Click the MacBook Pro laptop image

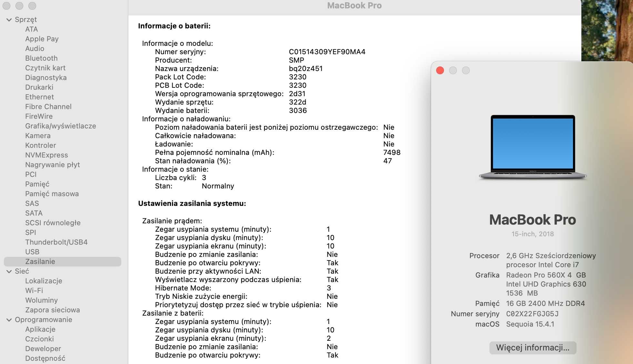(533, 147)
